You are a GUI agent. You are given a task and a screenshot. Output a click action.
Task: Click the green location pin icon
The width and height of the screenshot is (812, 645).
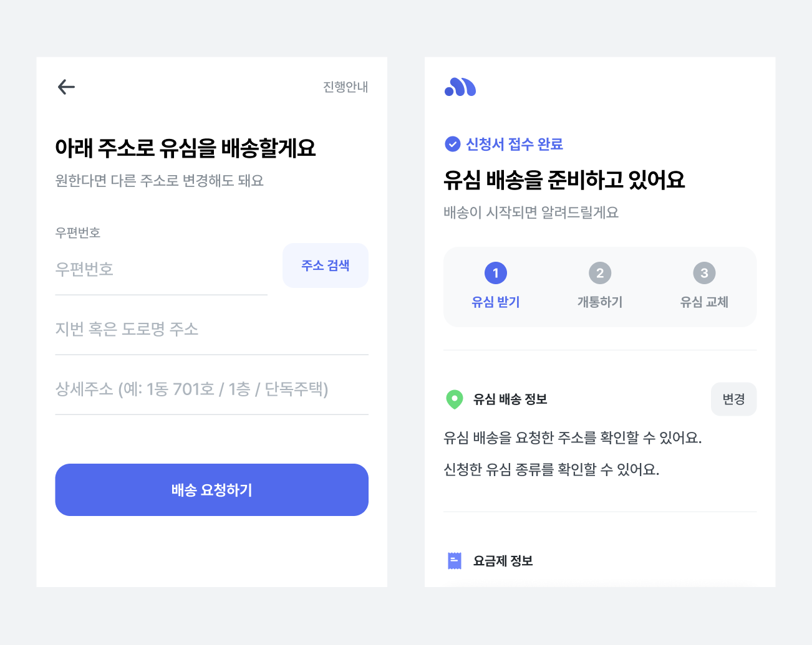point(455,399)
